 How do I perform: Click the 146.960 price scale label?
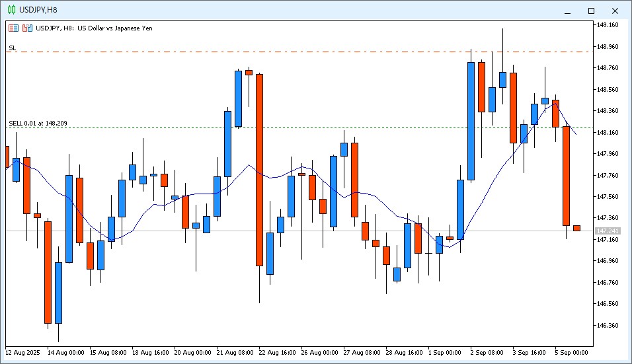pyautogui.click(x=608, y=260)
